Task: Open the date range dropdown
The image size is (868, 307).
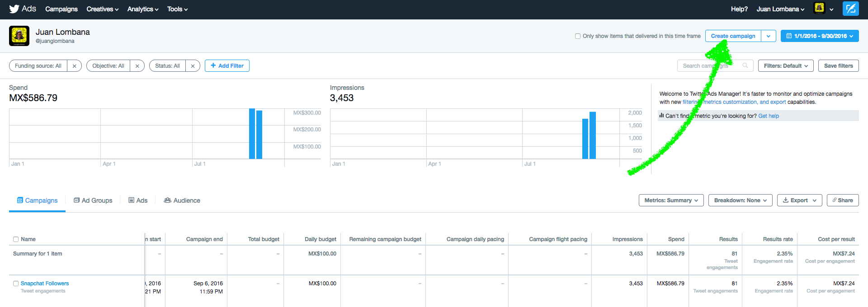Action: point(819,36)
